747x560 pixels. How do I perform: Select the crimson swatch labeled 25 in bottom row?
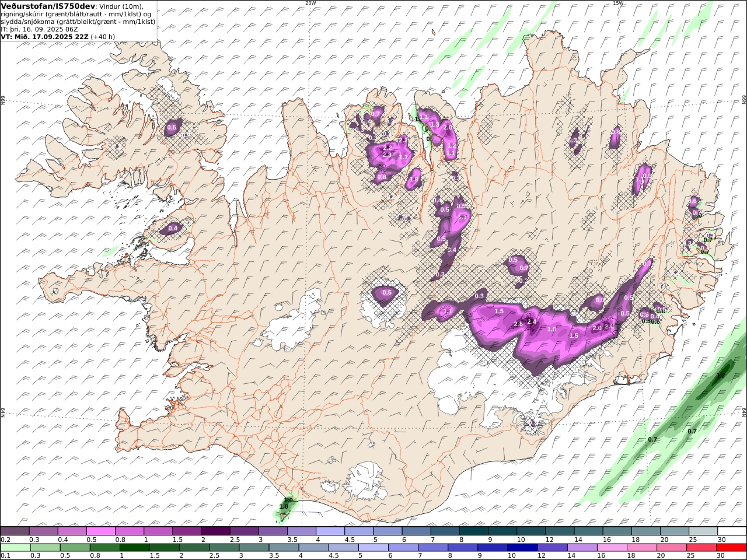pyautogui.click(x=701, y=547)
